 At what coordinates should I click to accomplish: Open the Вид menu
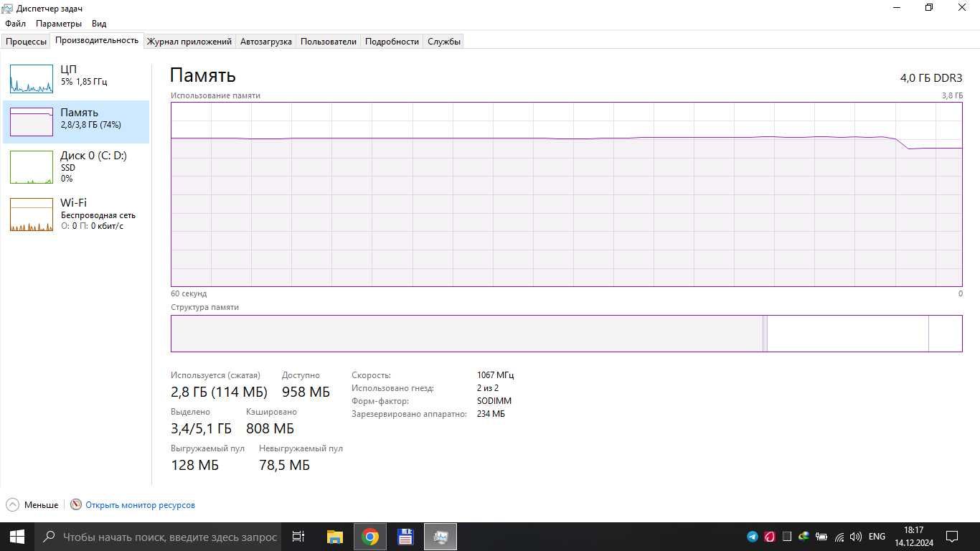tap(99, 24)
